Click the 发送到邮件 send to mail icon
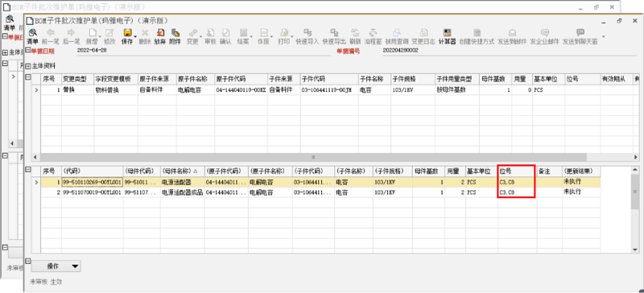 point(512,36)
